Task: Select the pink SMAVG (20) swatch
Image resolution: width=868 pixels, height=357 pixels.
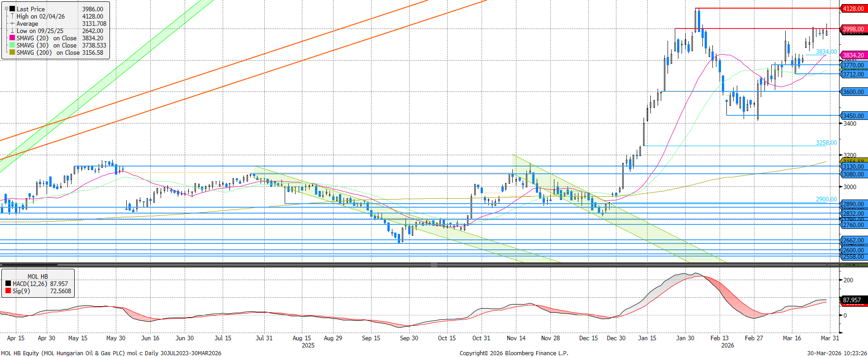Action: tap(13, 38)
